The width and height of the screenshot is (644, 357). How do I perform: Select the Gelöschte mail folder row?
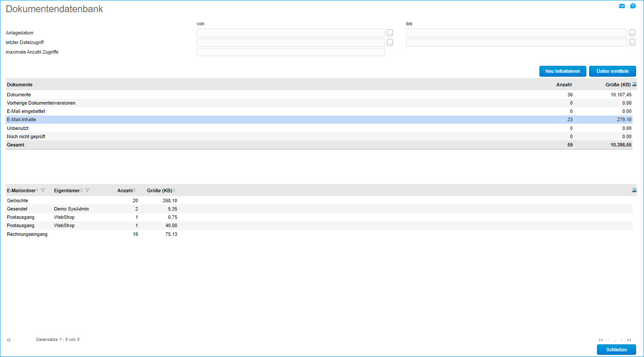pos(319,201)
